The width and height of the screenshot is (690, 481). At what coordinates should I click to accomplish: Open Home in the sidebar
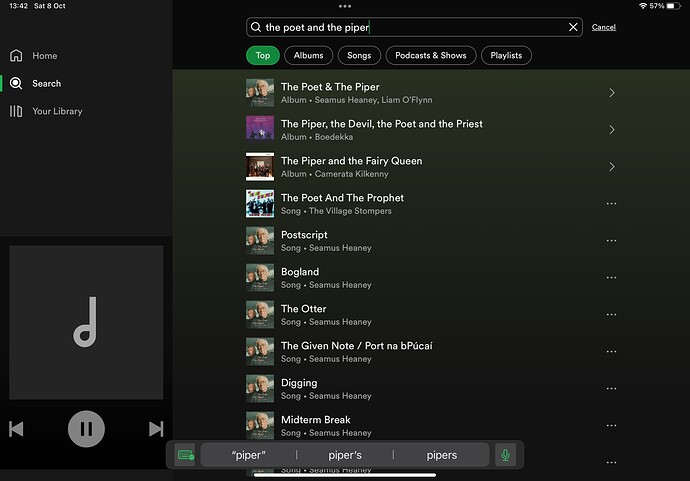[x=33, y=56]
